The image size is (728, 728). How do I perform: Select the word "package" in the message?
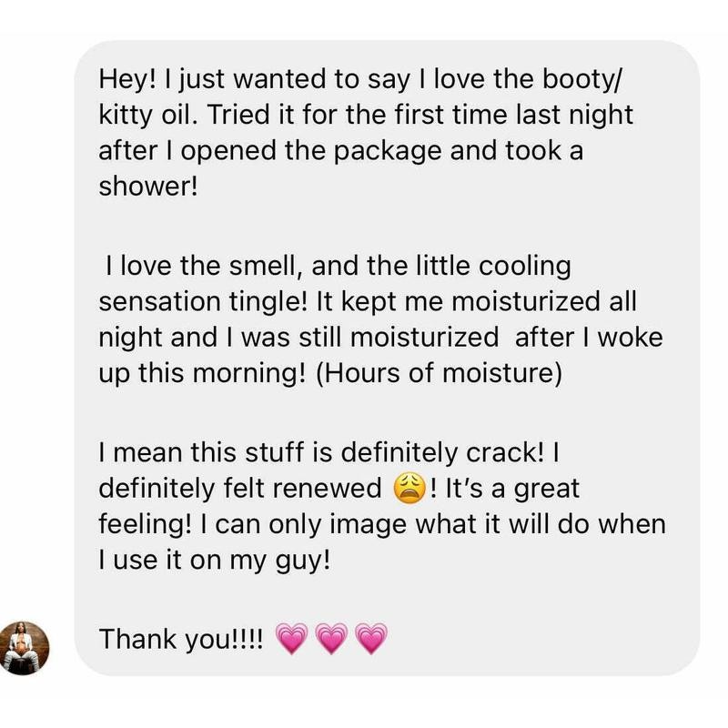pyautogui.click(x=388, y=151)
